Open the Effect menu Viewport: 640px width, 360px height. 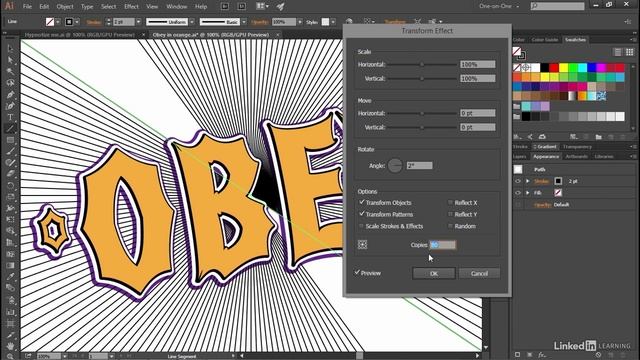[131, 7]
